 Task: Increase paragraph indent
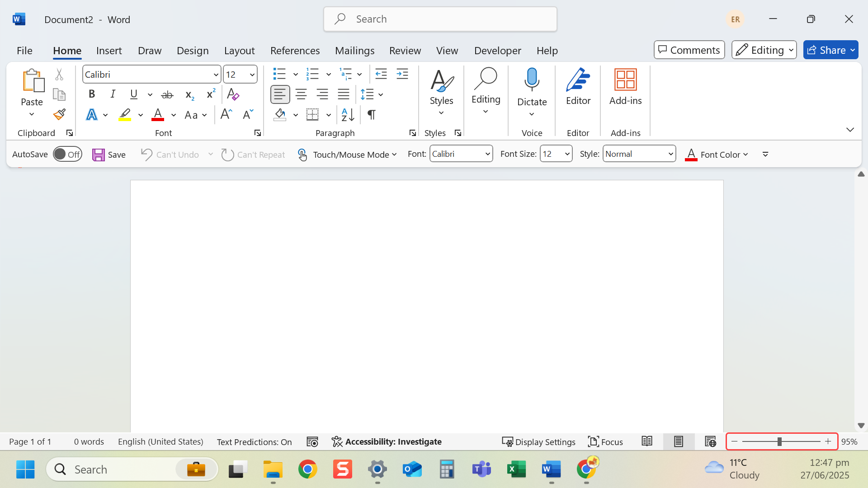[x=402, y=74]
